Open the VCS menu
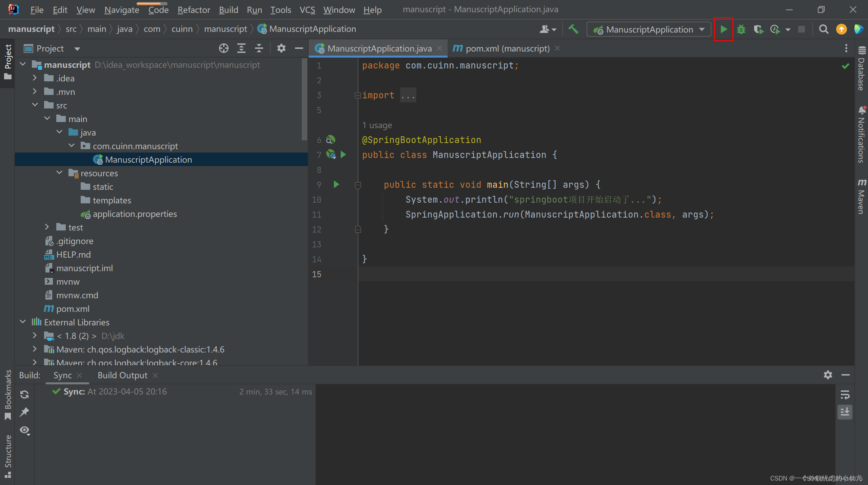The width and height of the screenshot is (868, 485). pos(307,10)
